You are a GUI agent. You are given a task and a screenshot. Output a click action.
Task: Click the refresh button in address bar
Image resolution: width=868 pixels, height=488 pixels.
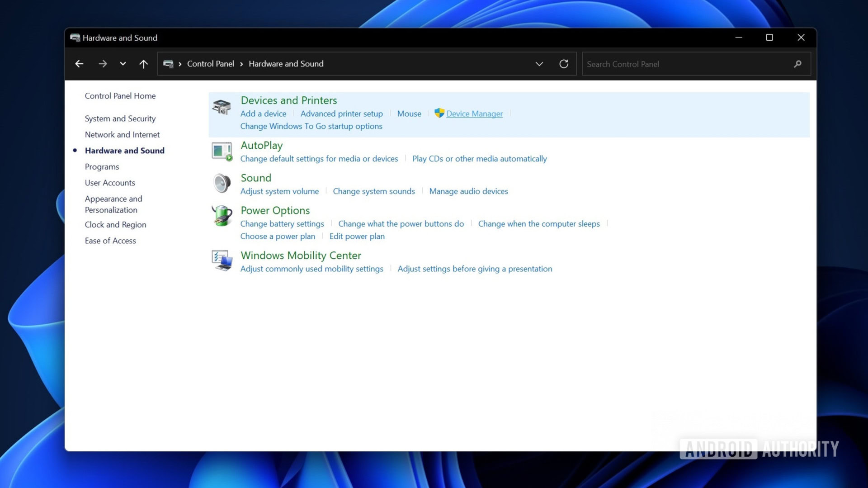tap(564, 64)
